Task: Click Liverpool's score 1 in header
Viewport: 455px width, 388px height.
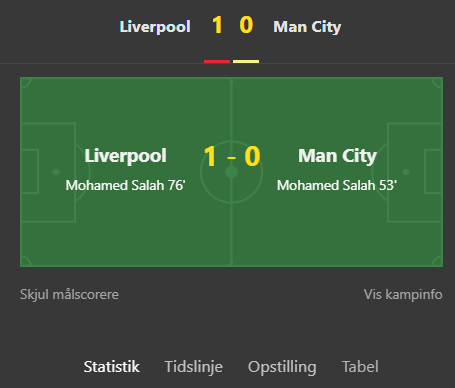Action: (x=217, y=25)
